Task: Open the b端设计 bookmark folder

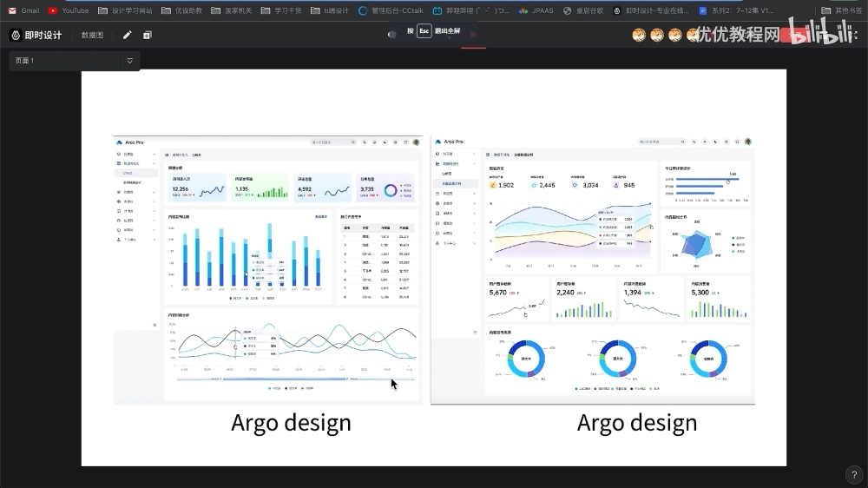Action: coord(329,10)
